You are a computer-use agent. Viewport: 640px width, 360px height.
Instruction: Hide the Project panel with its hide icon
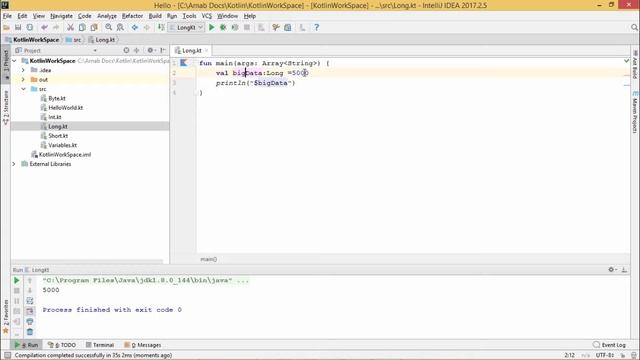coord(163,50)
